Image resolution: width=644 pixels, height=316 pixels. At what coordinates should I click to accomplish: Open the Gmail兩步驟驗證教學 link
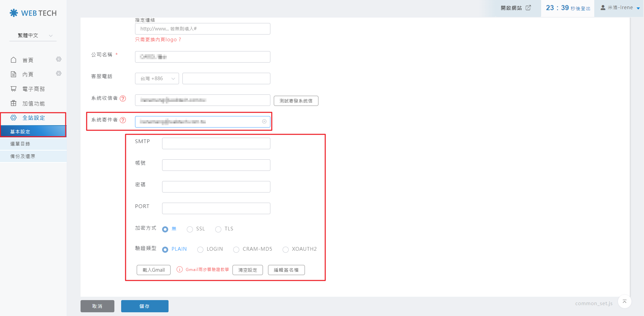207,270
